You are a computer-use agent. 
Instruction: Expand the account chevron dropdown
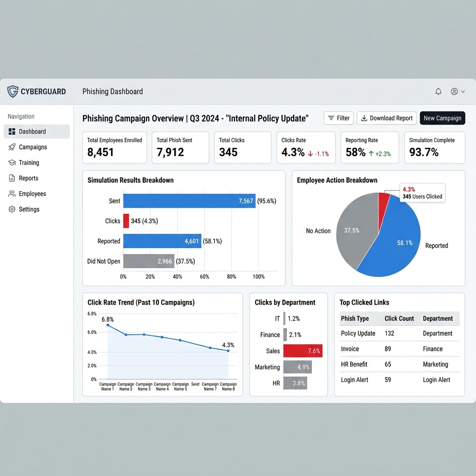coord(463,92)
